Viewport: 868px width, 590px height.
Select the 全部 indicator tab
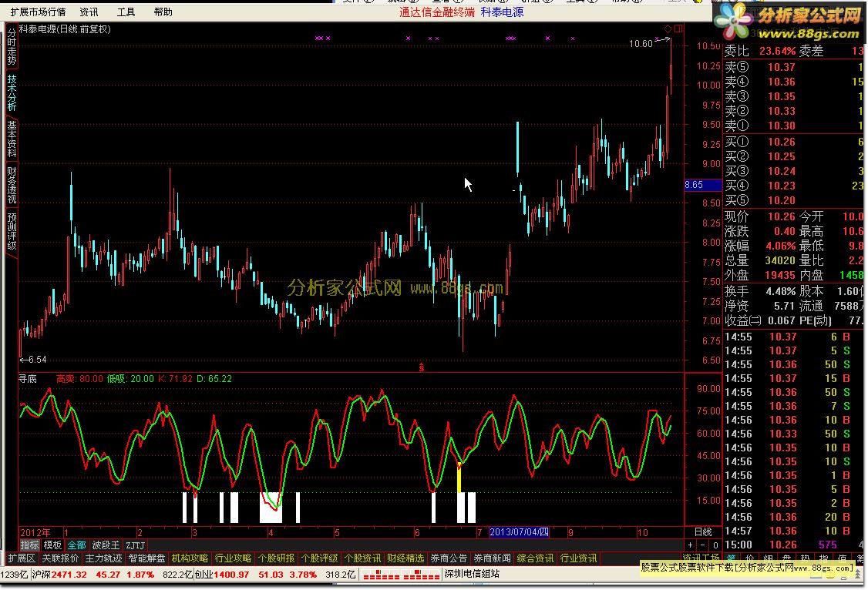pyautogui.click(x=76, y=545)
